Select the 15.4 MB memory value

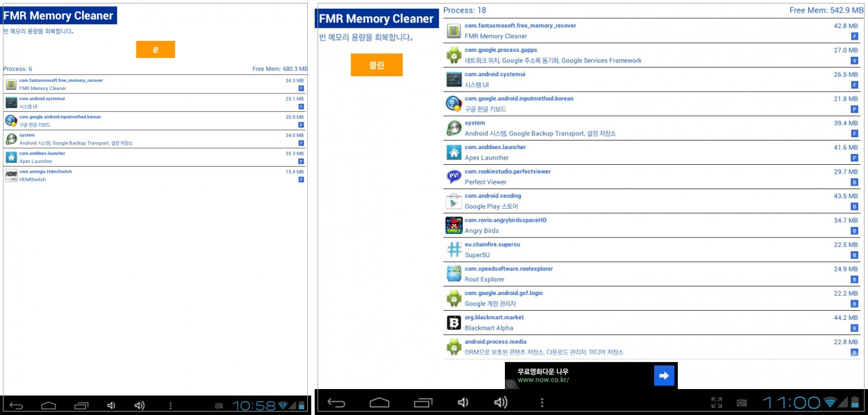(x=295, y=172)
